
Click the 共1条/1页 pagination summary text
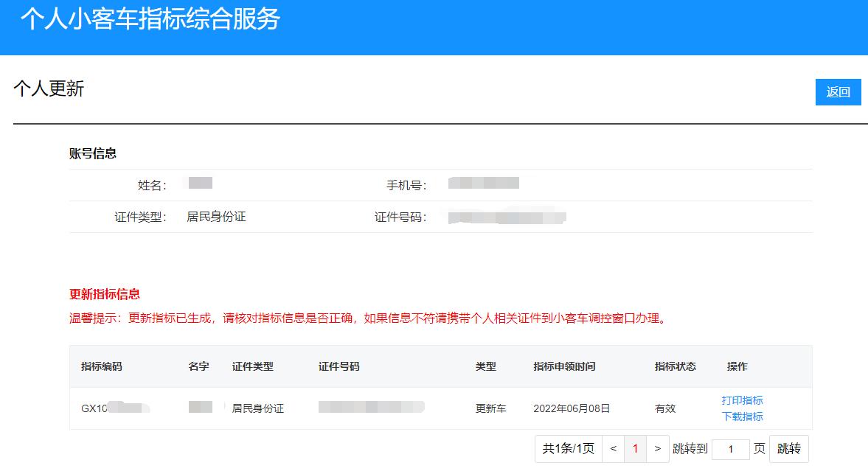[569, 448]
